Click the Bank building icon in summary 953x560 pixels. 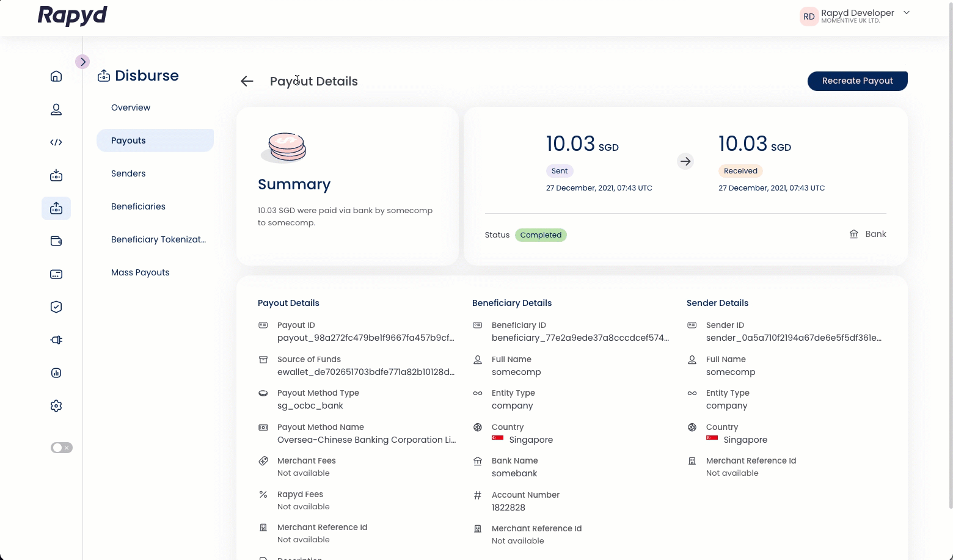(x=854, y=234)
